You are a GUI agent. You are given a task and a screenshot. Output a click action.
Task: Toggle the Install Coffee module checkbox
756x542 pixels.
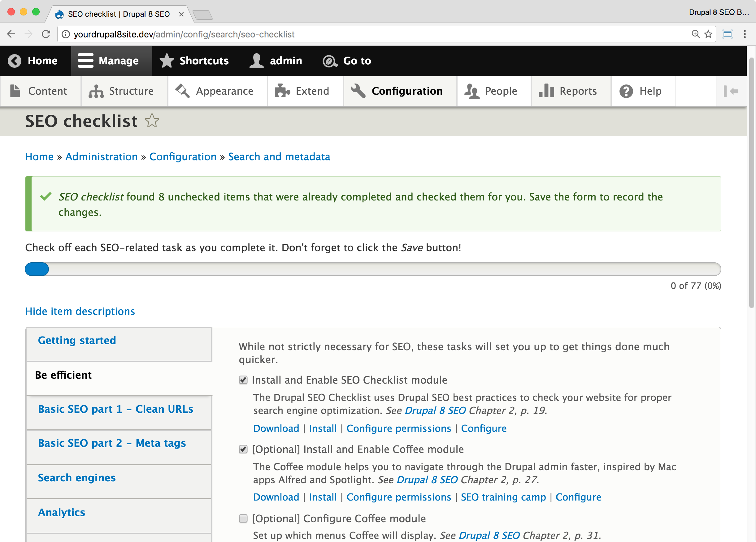point(243,449)
